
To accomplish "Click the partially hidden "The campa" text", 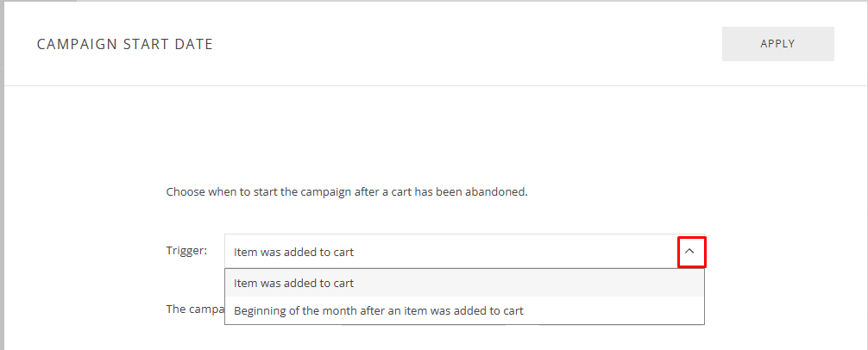I will [x=194, y=309].
